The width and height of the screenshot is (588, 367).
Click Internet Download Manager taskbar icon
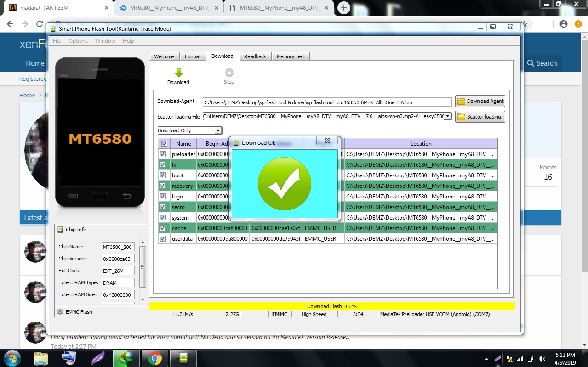[x=126, y=358]
